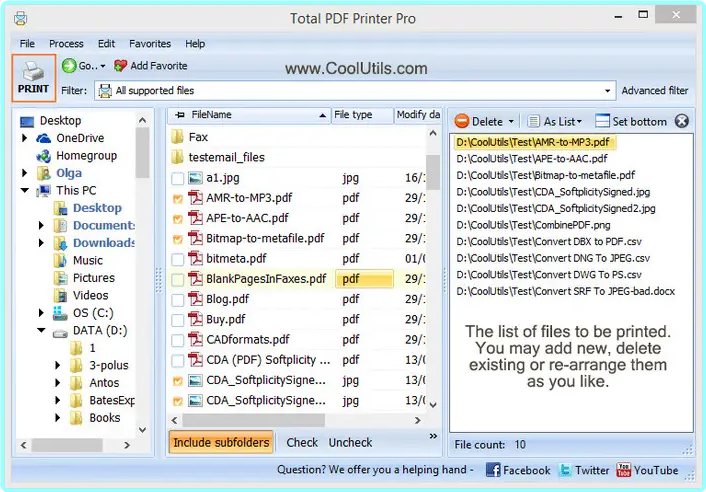Click the a1.jpg image file icon

pyautogui.click(x=195, y=178)
